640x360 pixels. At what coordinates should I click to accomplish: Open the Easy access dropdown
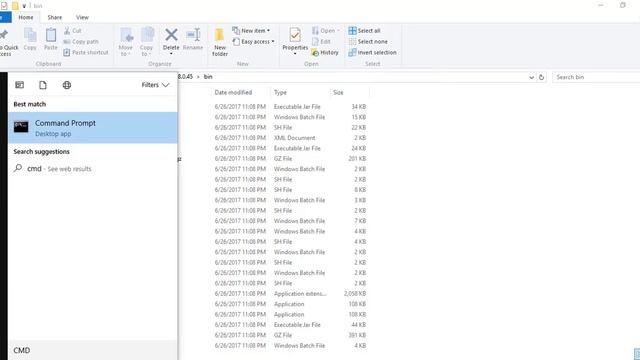253,42
